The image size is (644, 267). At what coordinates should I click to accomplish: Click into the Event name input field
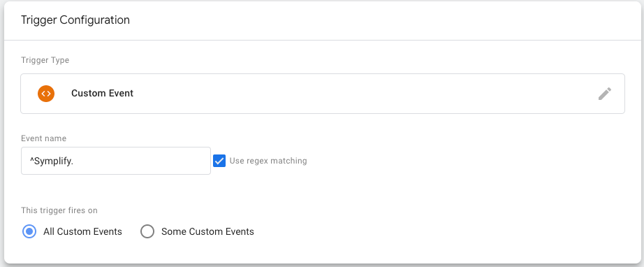click(x=116, y=161)
